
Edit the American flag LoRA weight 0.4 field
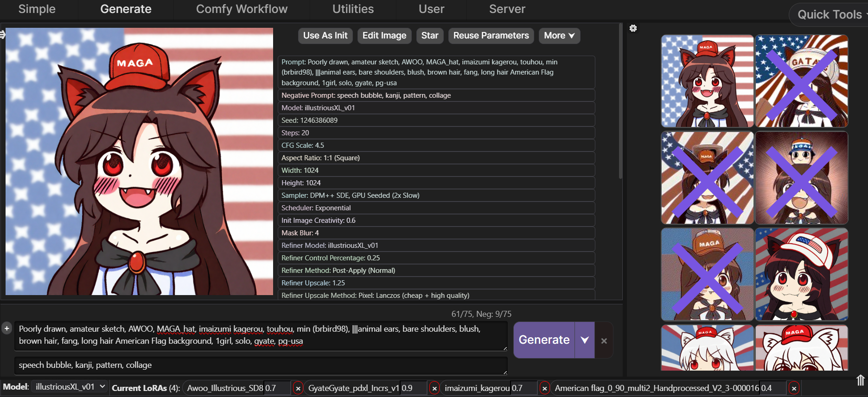coord(773,388)
